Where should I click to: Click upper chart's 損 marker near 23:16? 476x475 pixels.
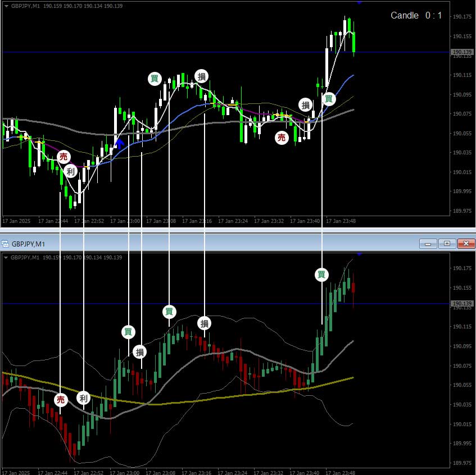click(x=201, y=76)
